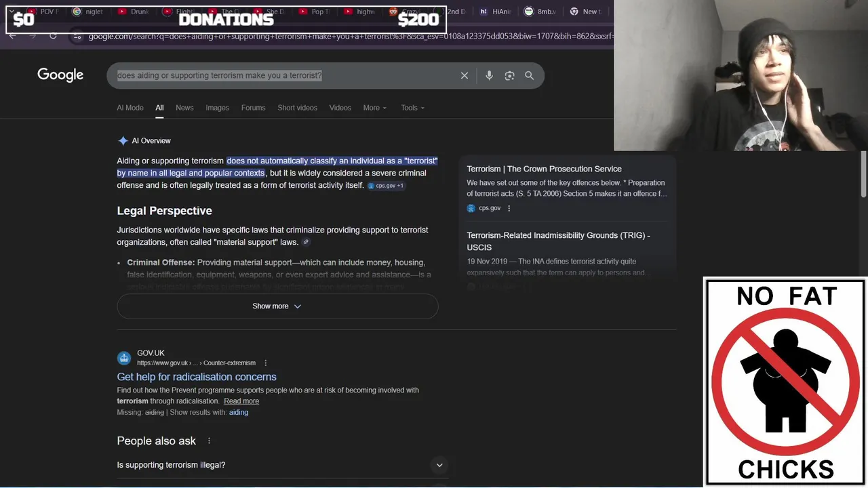Click the browser address bar URL
Image resolution: width=868 pixels, height=488 pixels.
click(349, 36)
